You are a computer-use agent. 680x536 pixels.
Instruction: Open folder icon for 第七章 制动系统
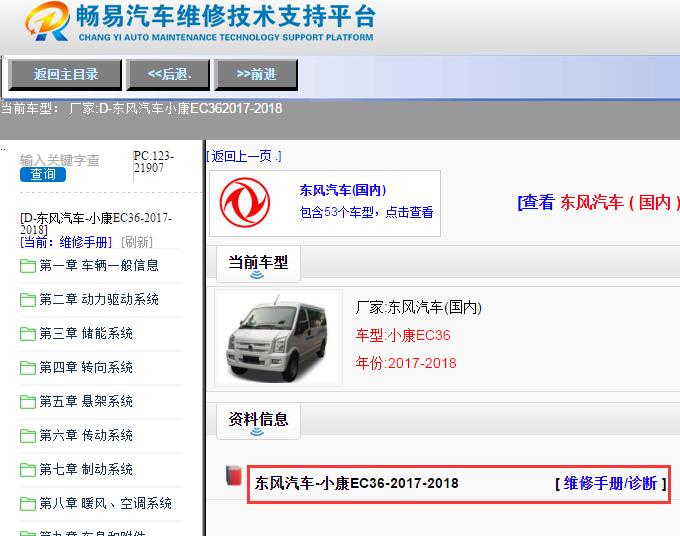[28, 469]
